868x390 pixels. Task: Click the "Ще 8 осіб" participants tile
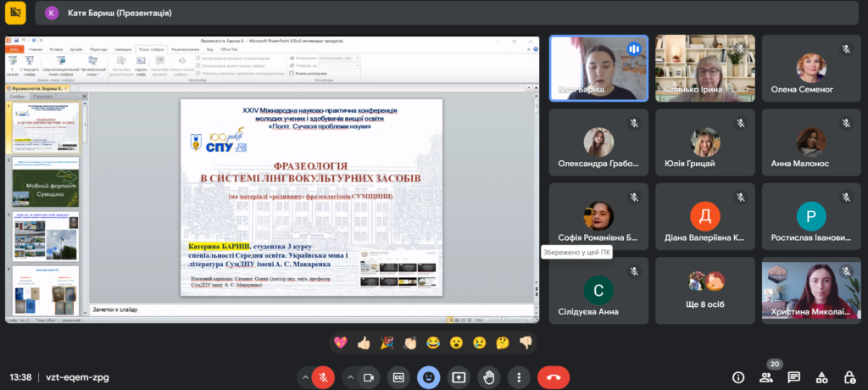click(x=704, y=290)
